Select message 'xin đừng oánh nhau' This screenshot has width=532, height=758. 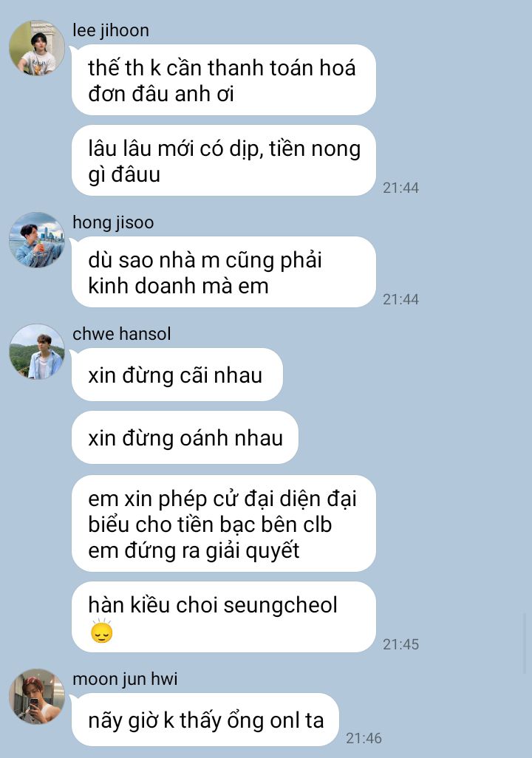click(185, 437)
